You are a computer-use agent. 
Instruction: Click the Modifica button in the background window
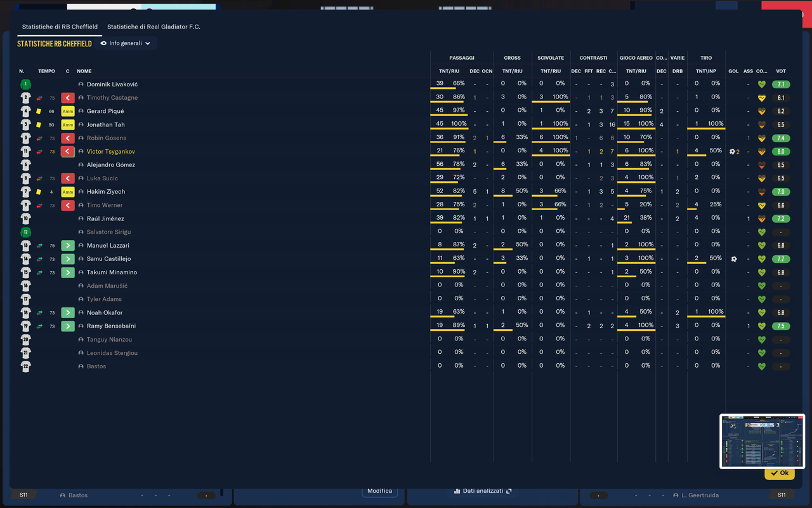click(379, 491)
